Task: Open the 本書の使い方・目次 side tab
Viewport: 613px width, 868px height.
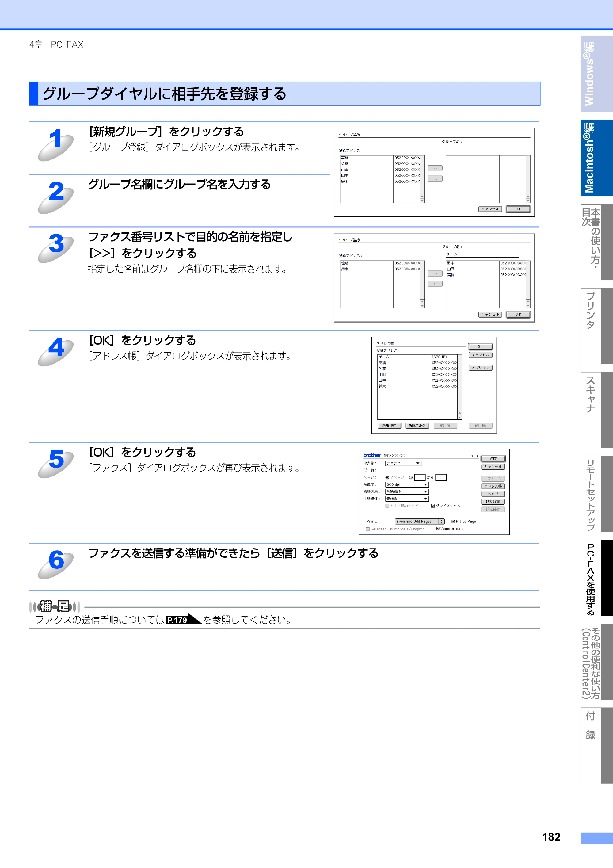Action: 596,242
